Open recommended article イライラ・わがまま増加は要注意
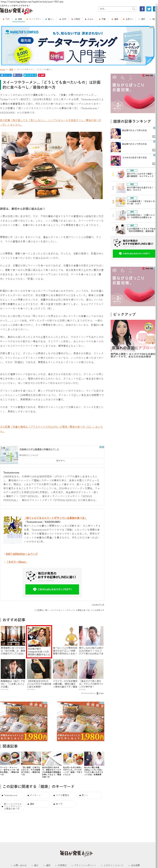158x868 pixels. coord(65,674)
